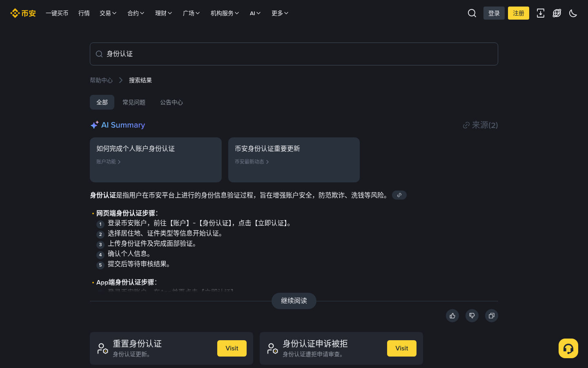
Task: Open the language globe icon
Action: coord(557,13)
